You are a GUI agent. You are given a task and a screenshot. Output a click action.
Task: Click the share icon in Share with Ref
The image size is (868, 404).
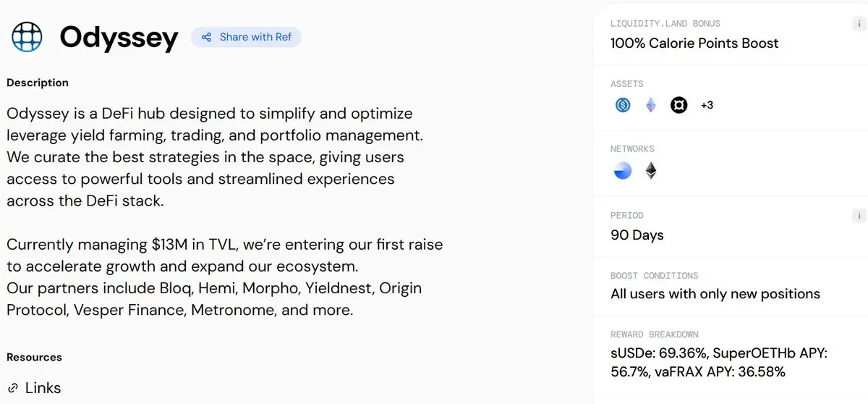tap(207, 37)
